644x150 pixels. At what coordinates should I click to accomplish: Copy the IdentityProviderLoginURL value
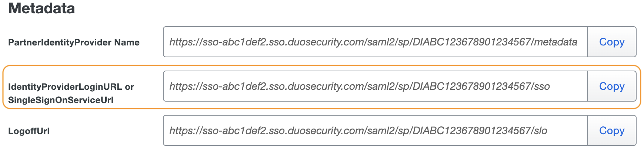[x=611, y=86]
